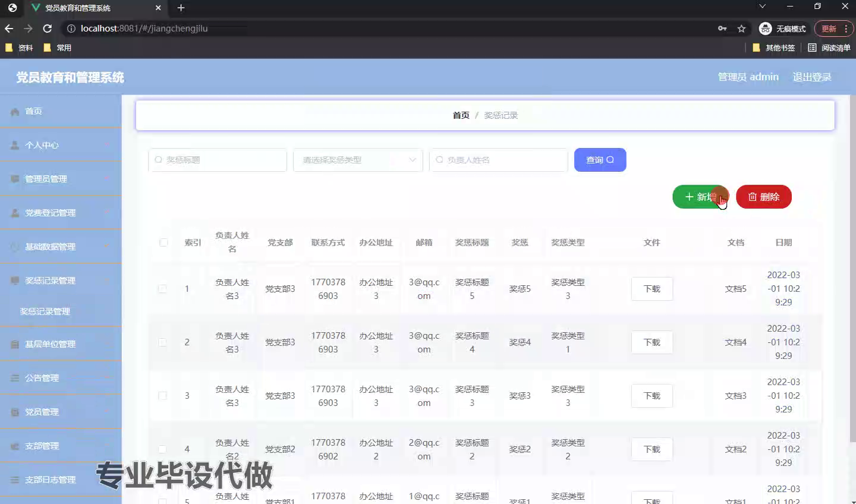Click the 党员教育和管理系统 header title

point(70,77)
